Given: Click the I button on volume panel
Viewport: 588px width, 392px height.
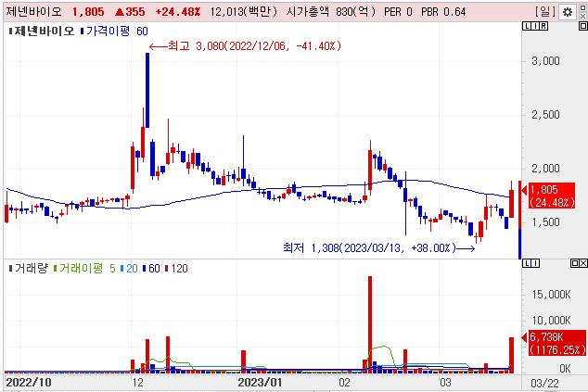Looking at the screenshot, I should 535,263.
